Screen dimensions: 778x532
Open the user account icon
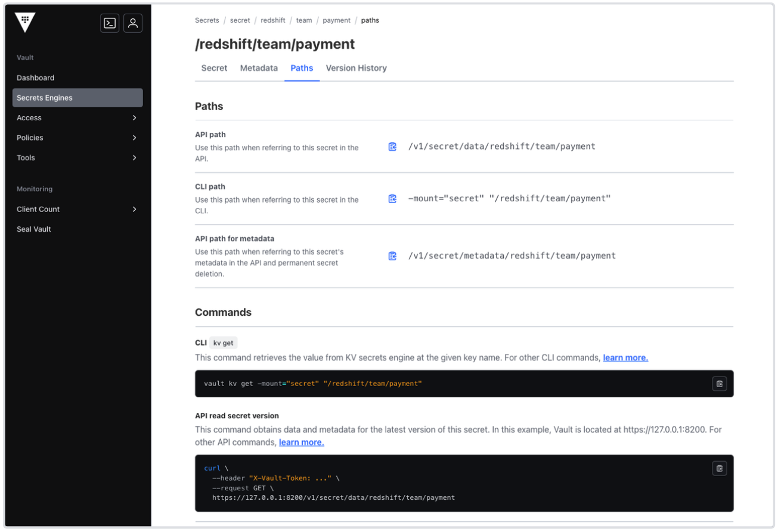[133, 23]
